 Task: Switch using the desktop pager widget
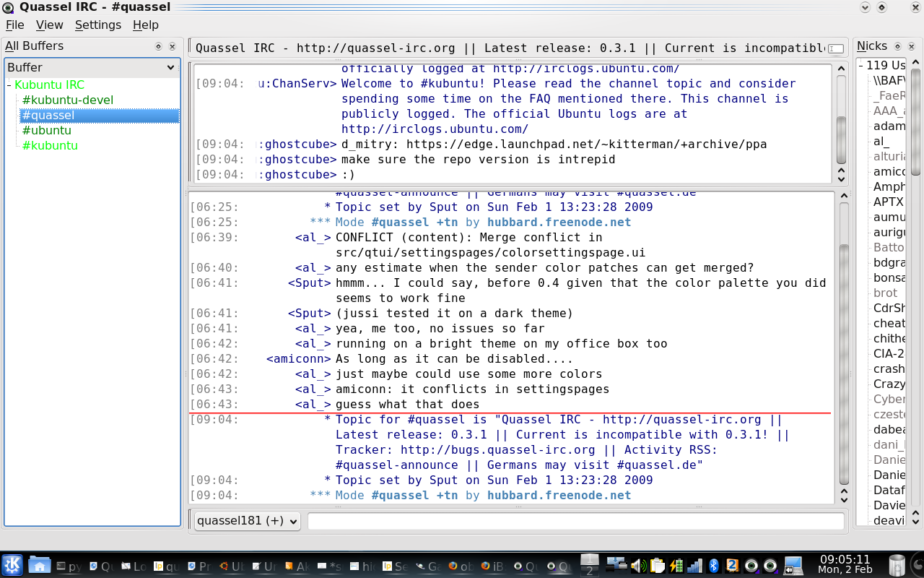590,566
